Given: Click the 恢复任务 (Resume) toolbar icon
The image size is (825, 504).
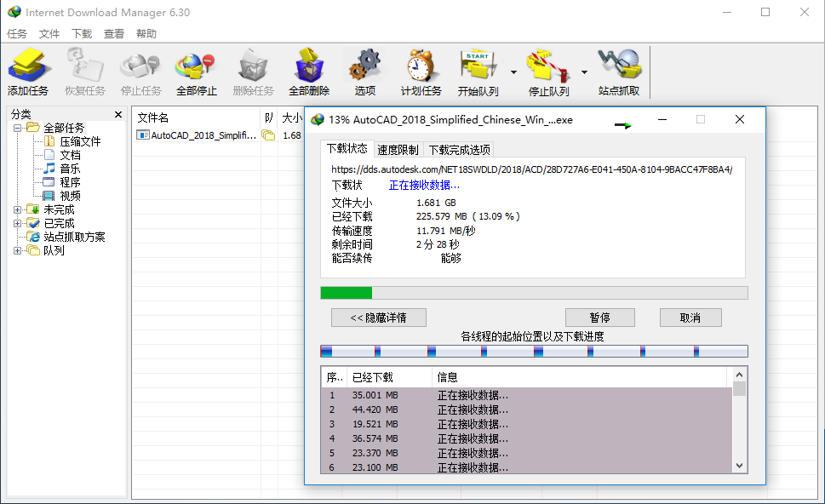Looking at the screenshot, I should click(84, 72).
